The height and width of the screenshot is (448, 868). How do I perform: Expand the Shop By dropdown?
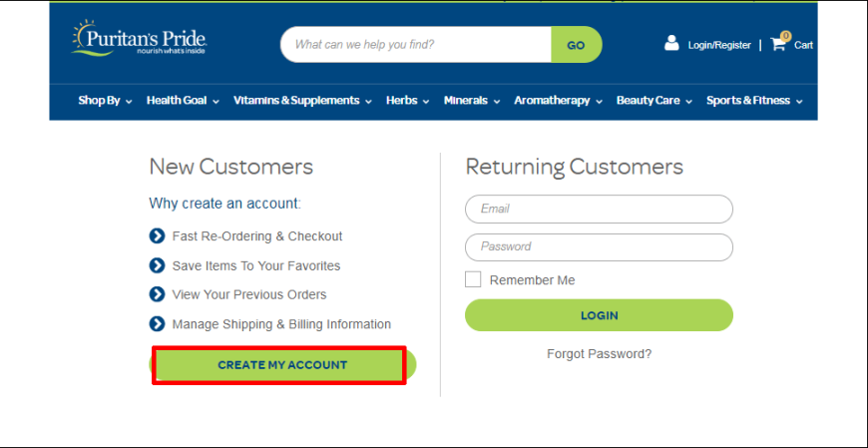coord(105,101)
